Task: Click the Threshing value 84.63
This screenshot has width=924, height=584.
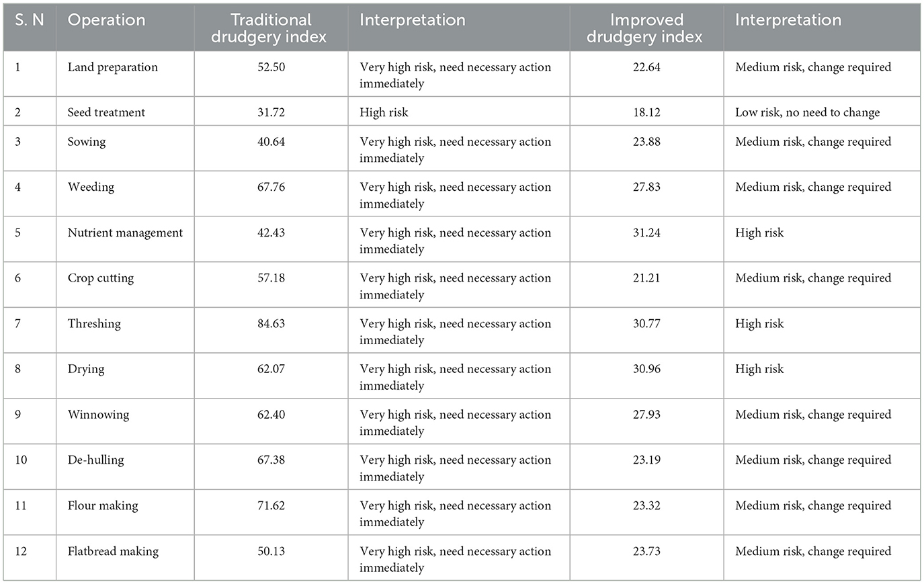Action: [x=271, y=323]
